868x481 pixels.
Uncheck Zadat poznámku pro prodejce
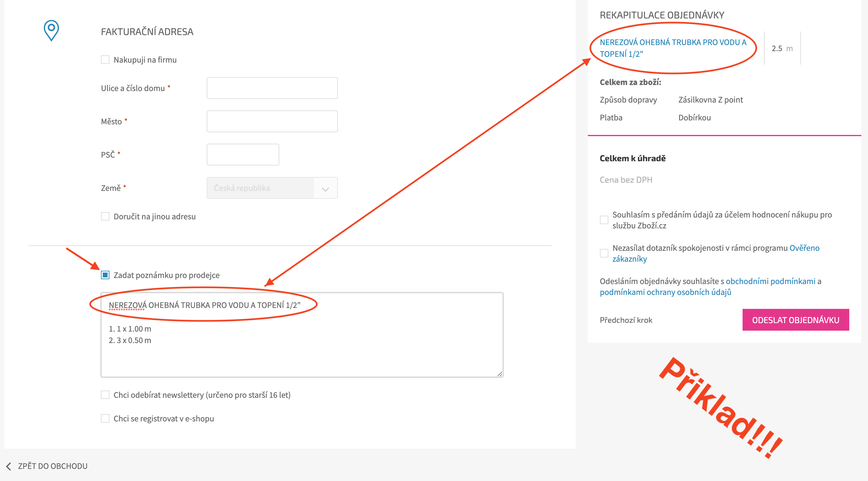[105, 275]
